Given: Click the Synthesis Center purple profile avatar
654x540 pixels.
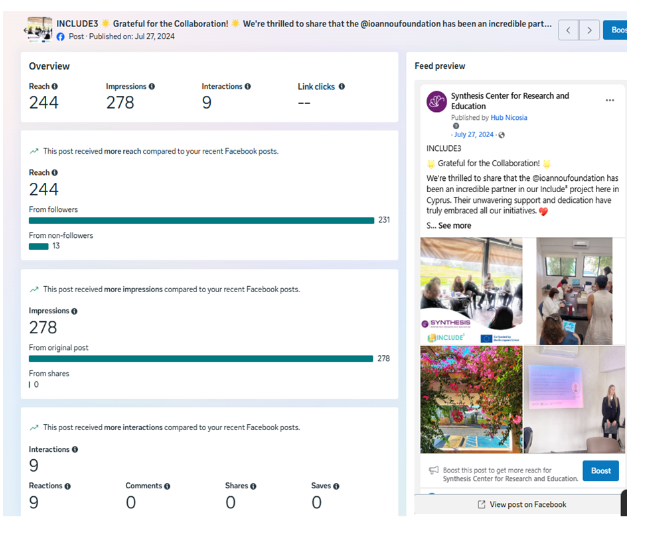Looking at the screenshot, I should 437,101.
